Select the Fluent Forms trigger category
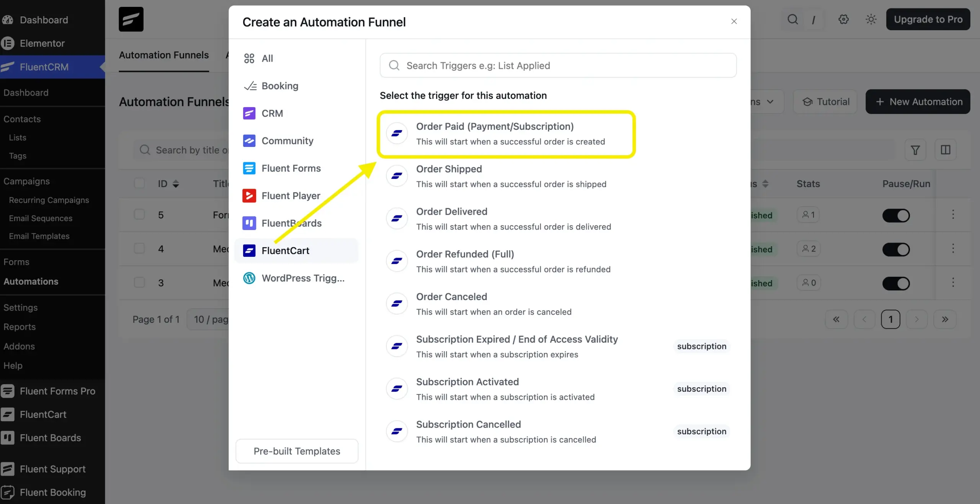The image size is (980, 504). coord(297,168)
